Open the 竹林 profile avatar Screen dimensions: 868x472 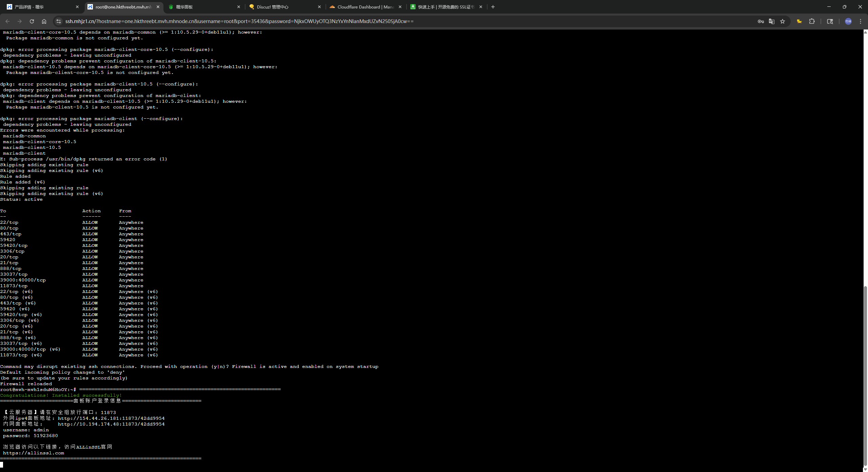tap(848, 21)
